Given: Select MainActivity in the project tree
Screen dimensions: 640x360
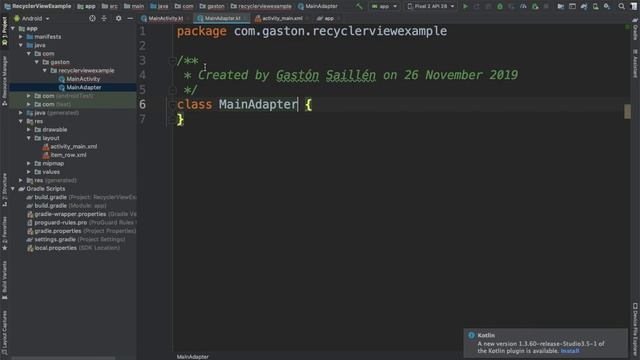Looking at the screenshot, I should 83,79.
